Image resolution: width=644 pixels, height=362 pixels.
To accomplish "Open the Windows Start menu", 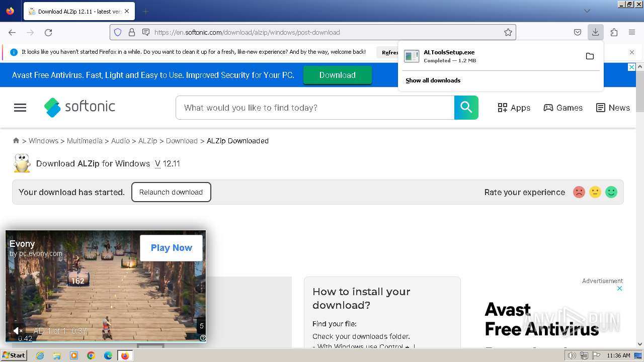I will point(14,355).
